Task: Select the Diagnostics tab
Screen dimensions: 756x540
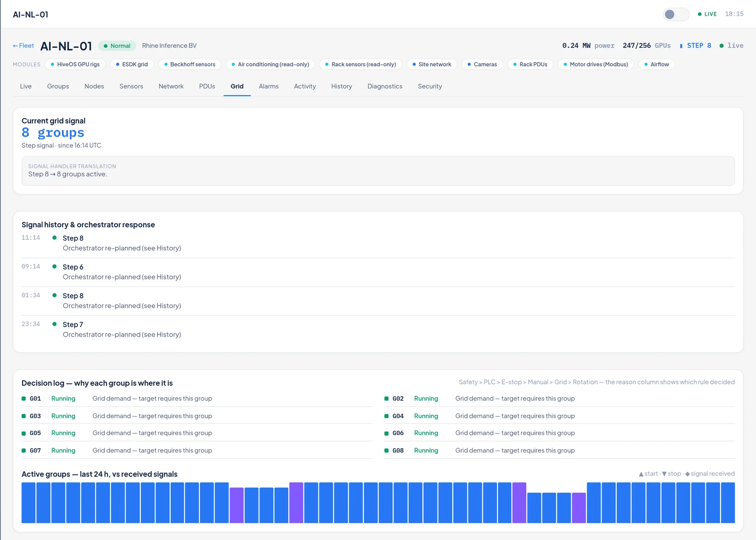Action: pos(385,86)
